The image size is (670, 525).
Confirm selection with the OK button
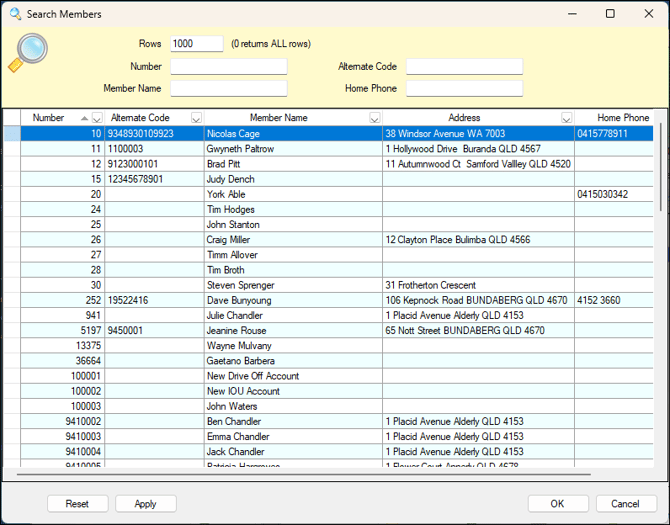tap(558, 504)
